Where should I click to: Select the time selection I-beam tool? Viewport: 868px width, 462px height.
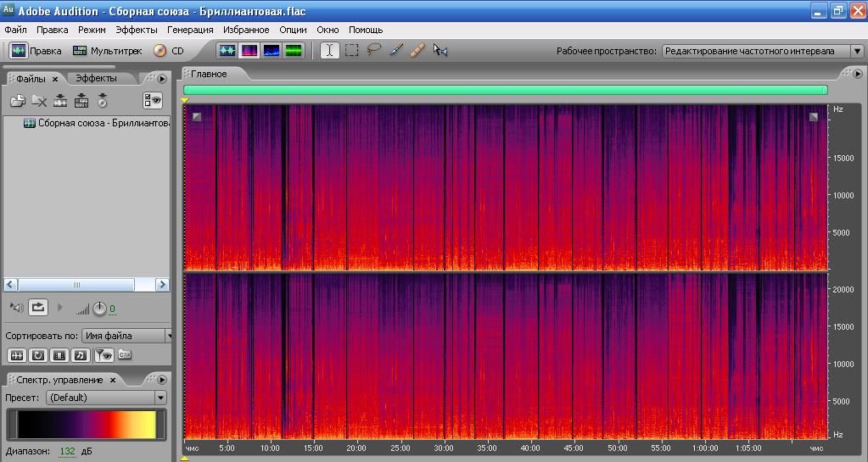[x=329, y=50]
